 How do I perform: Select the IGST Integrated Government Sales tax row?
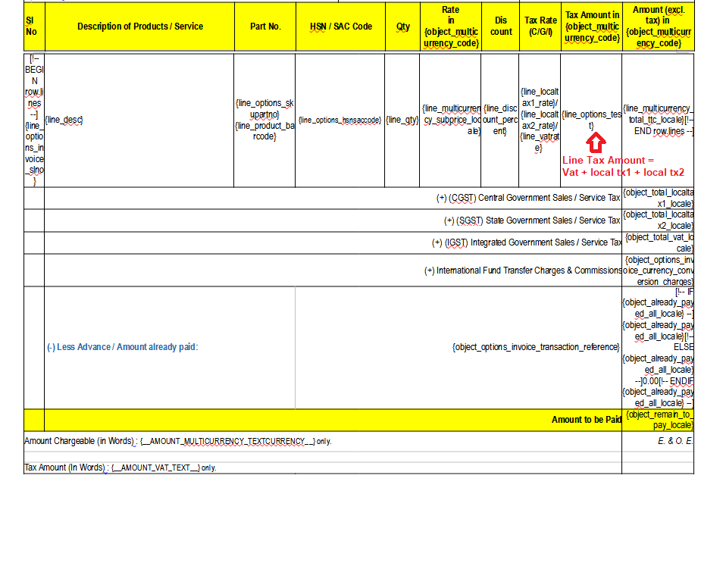coord(526,242)
